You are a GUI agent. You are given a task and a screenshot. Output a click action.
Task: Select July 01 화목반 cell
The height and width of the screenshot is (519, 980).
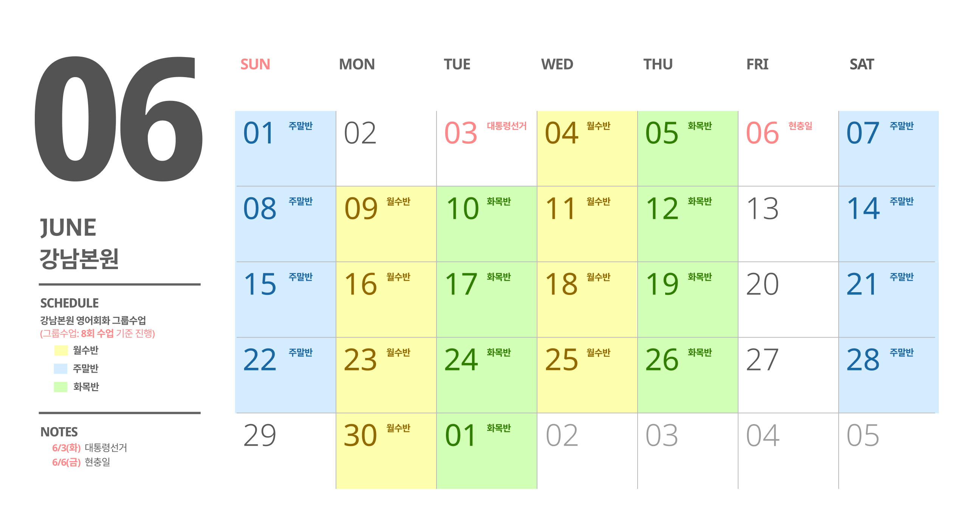point(486,451)
